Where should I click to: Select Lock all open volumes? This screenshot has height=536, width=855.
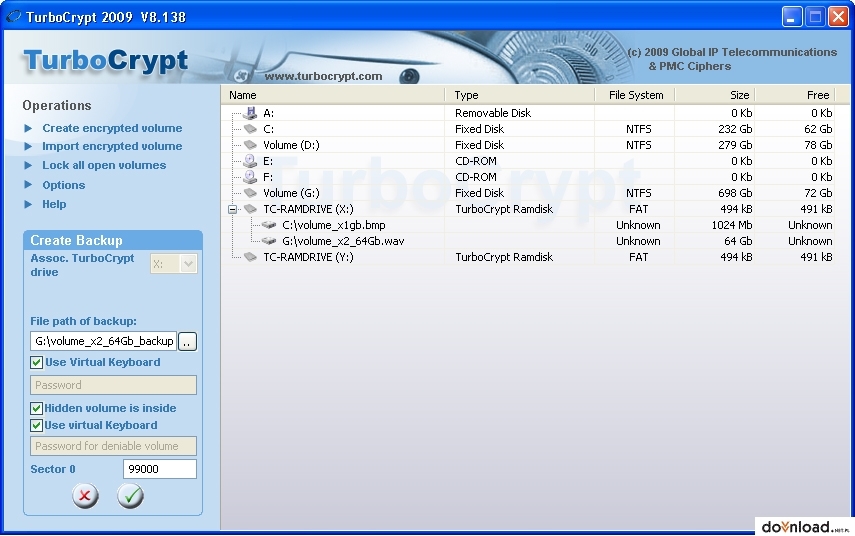[x=104, y=165]
